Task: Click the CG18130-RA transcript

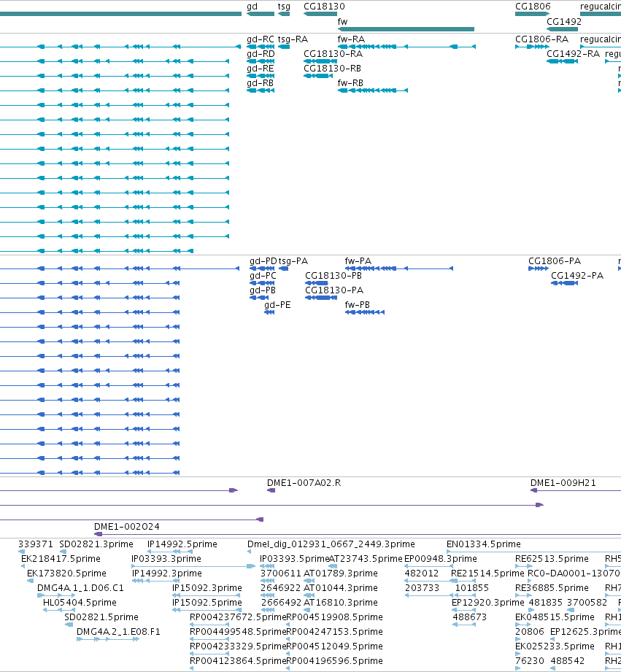Action: click(320, 61)
